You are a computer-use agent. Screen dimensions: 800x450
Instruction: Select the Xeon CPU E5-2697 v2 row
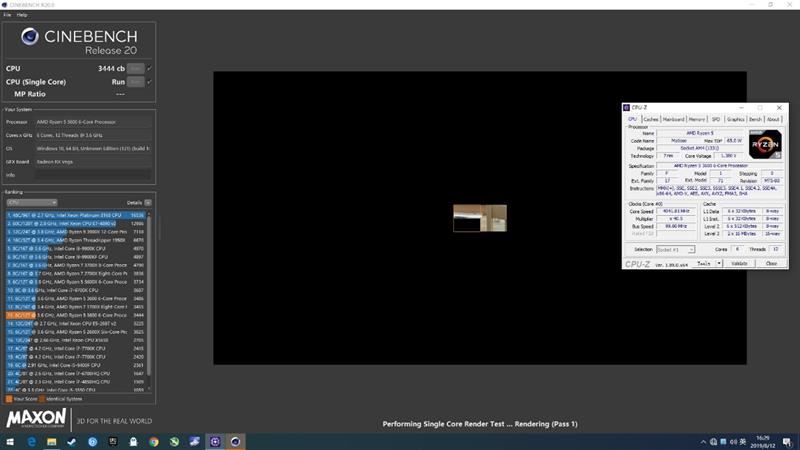coord(76,323)
